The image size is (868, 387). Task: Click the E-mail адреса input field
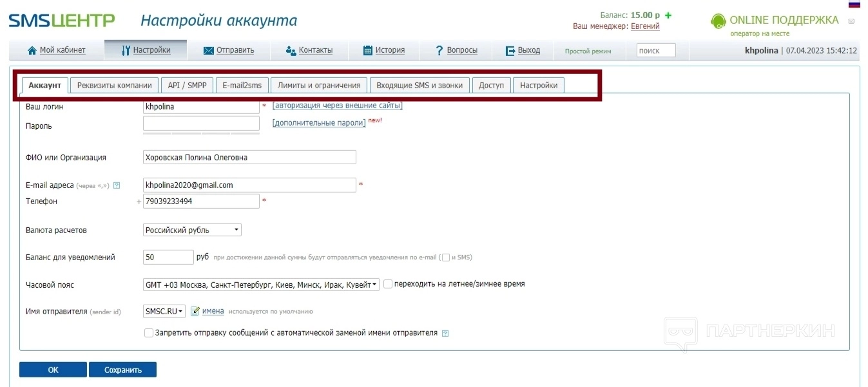click(x=249, y=185)
